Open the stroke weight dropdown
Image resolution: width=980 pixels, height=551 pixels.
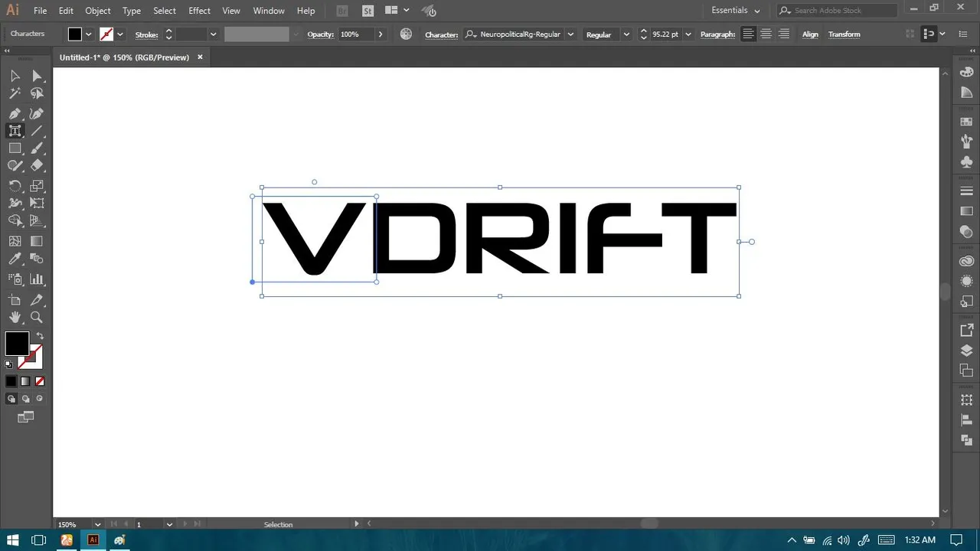click(x=213, y=34)
